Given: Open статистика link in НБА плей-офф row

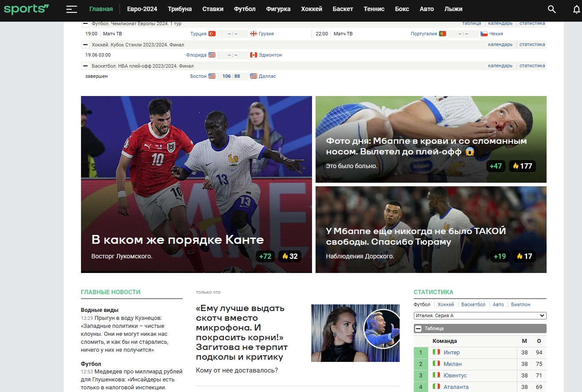Looking at the screenshot, I should pos(532,65).
